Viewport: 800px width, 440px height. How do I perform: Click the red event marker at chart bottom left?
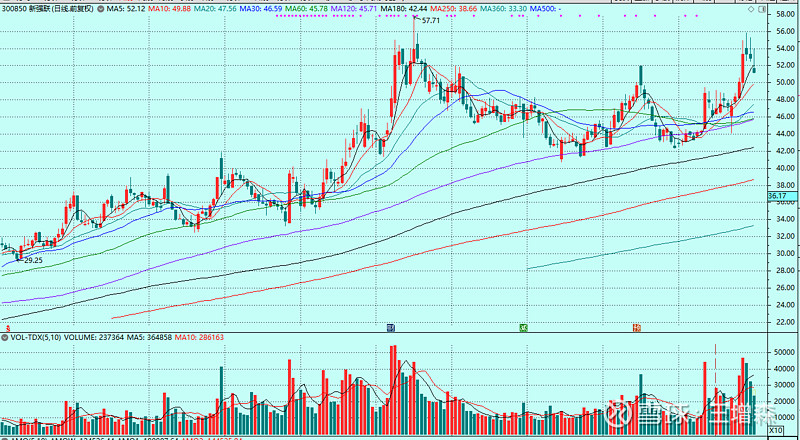click(7, 327)
